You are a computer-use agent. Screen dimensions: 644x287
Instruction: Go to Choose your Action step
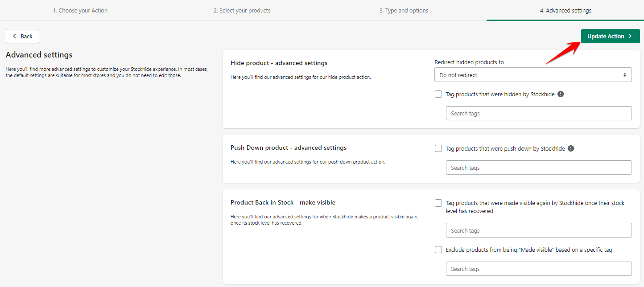80,10
